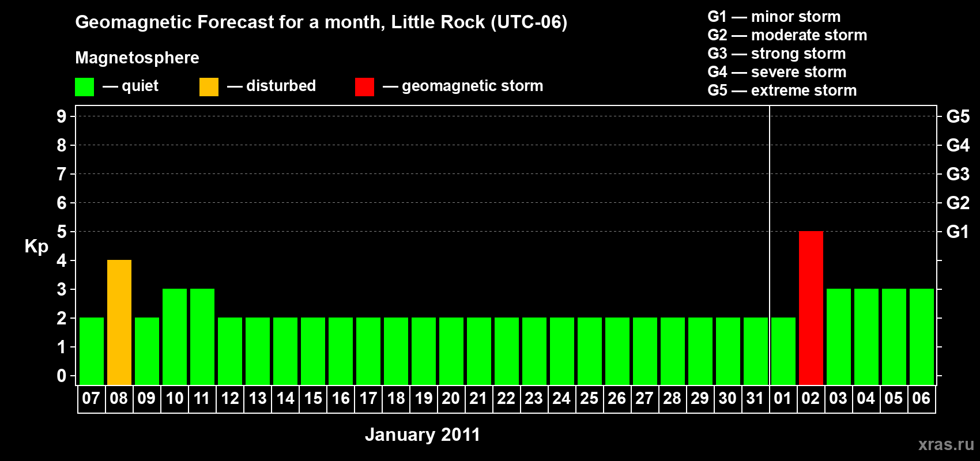Click the G2 label on right axis

pos(958,203)
